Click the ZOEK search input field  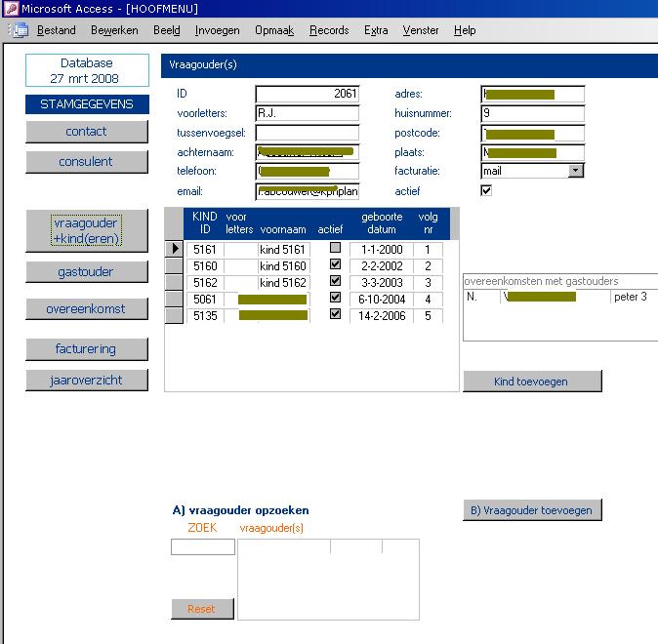click(203, 547)
